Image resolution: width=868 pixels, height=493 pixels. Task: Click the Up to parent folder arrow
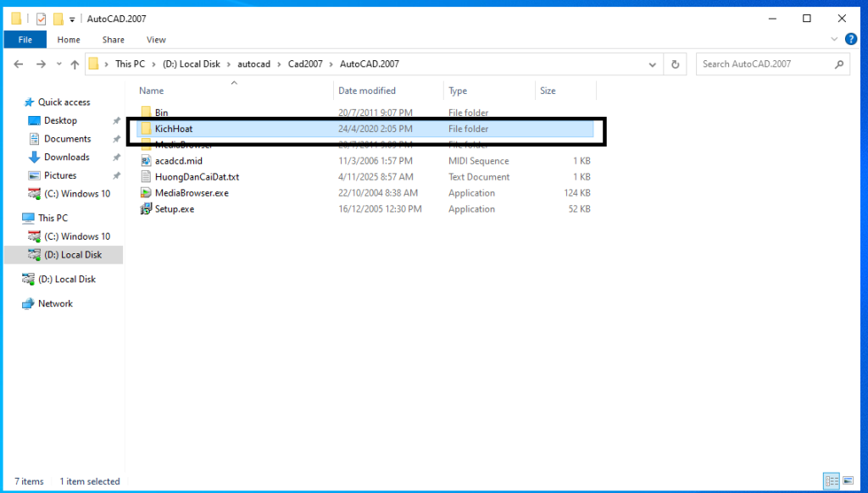[x=75, y=64]
